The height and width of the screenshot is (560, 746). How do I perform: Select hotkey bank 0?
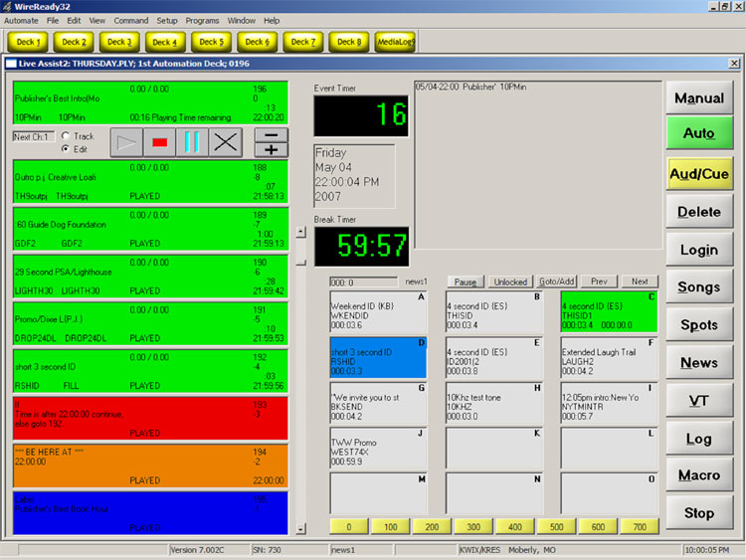click(349, 527)
